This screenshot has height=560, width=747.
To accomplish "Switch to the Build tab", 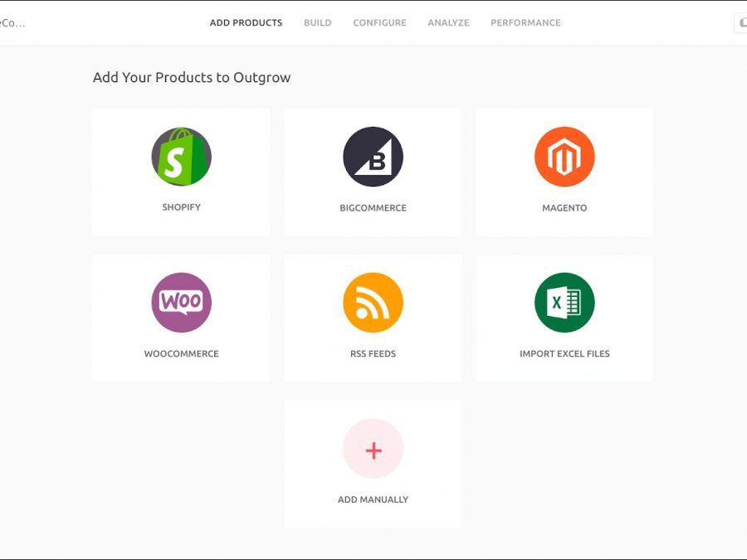I will (x=317, y=23).
